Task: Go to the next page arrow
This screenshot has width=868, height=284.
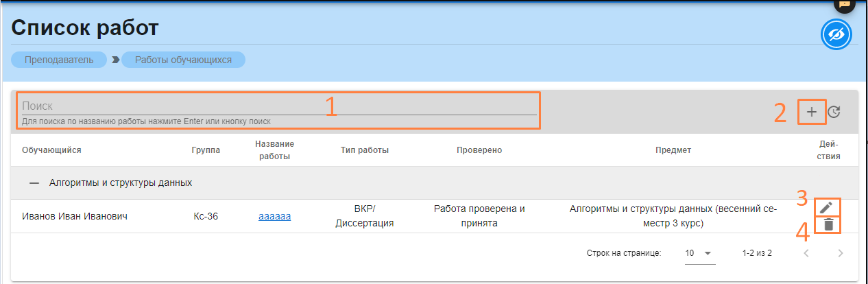Action: [841, 253]
